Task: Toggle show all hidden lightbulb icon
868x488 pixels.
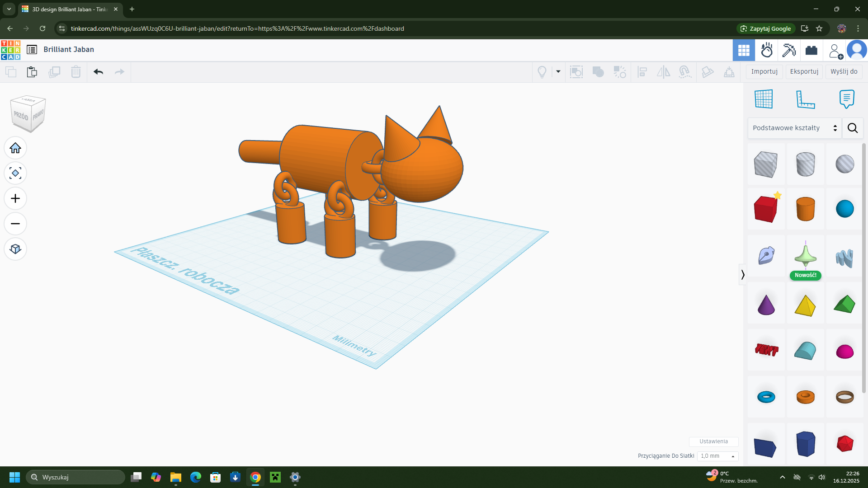Action: click(x=542, y=72)
